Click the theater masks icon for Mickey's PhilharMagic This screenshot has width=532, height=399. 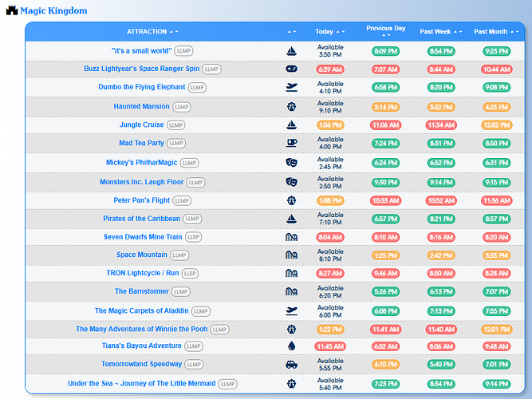click(x=291, y=163)
